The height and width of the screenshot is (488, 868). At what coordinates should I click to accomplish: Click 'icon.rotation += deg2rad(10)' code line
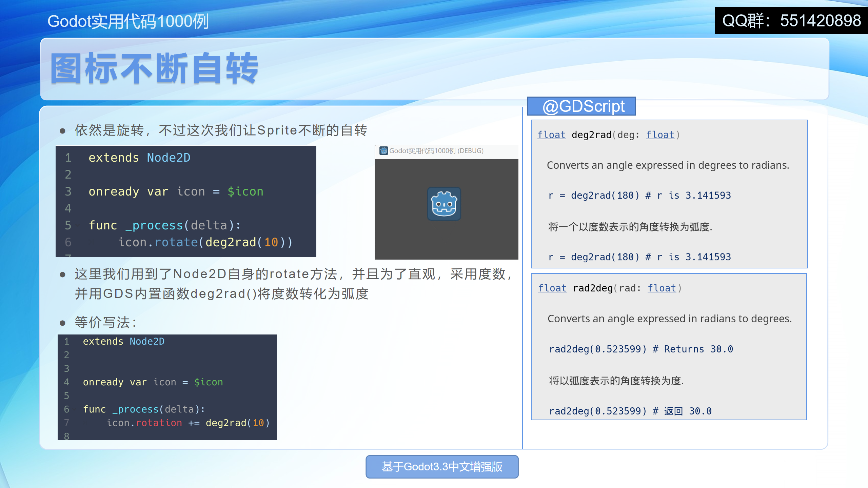[188, 423]
